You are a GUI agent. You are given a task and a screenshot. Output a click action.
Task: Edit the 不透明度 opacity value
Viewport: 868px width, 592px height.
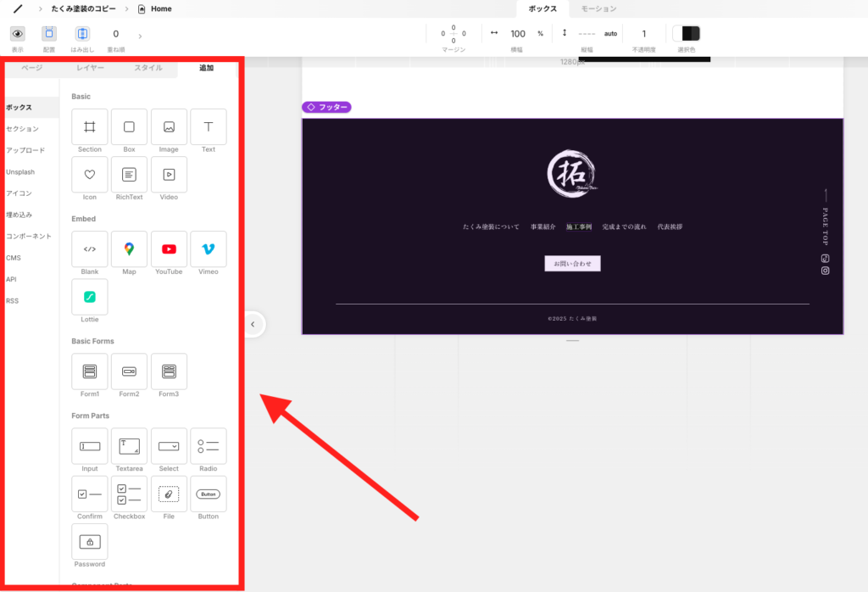point(644,34)
